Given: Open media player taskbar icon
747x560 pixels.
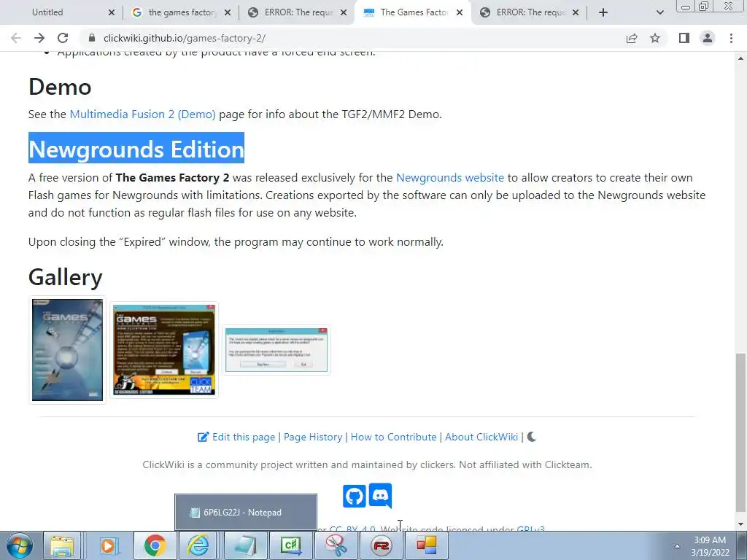Looking at the screenshot, I should coord(108,545).
